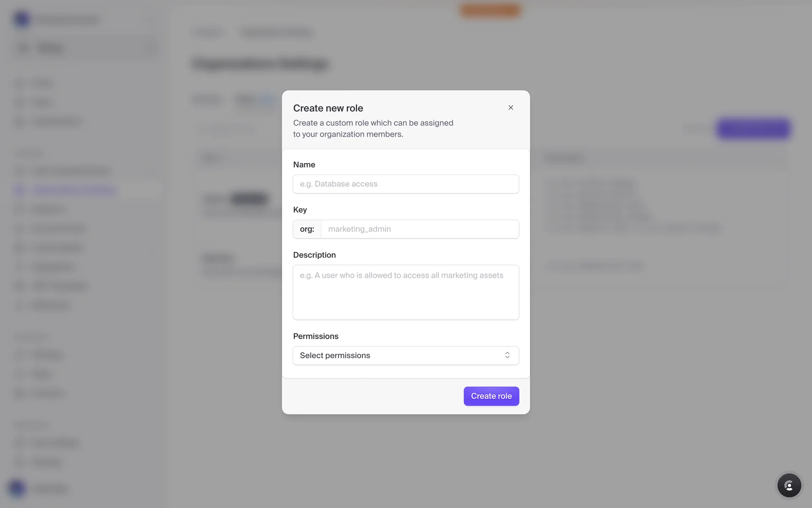Focus the Key field with marketing_admin placeholder
Viewport: 812px width, 508px height.
tap(420, 229)
